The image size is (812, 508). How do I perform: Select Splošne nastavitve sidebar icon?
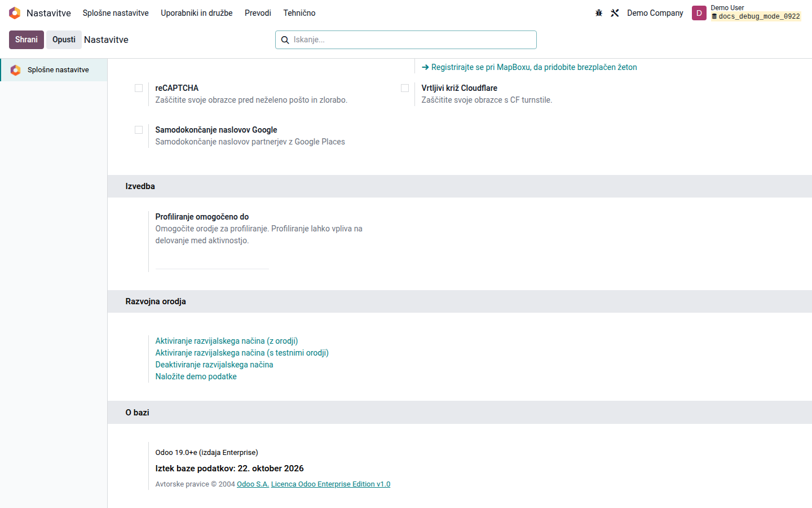coord(16,70)
